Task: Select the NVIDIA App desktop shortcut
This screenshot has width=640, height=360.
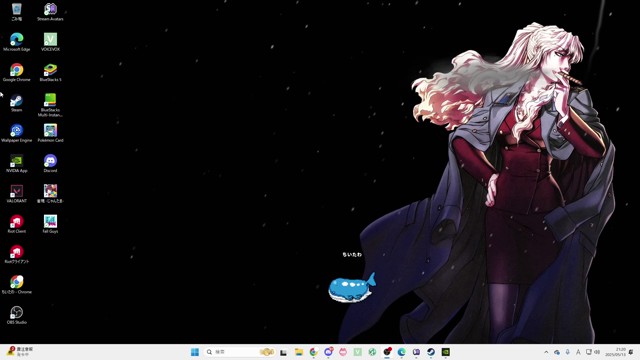Action: tap(17, 163)
